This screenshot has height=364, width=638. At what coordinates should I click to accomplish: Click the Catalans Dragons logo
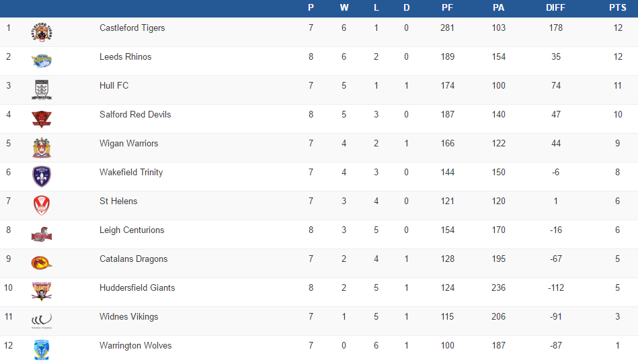tap(42, 263)
